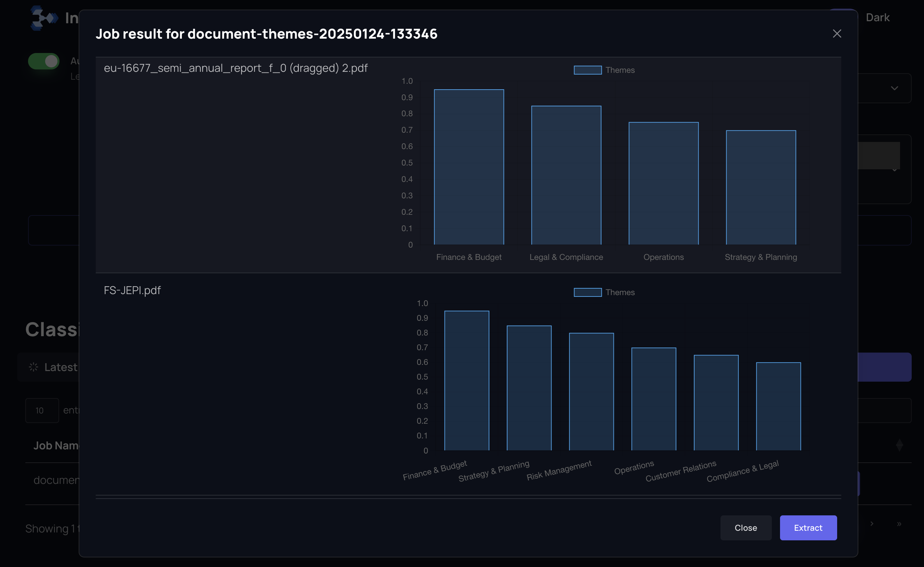Screen dimensions: 924x567
Task: Open the entries-per-page selector showing 10
Action: [42, 410]
